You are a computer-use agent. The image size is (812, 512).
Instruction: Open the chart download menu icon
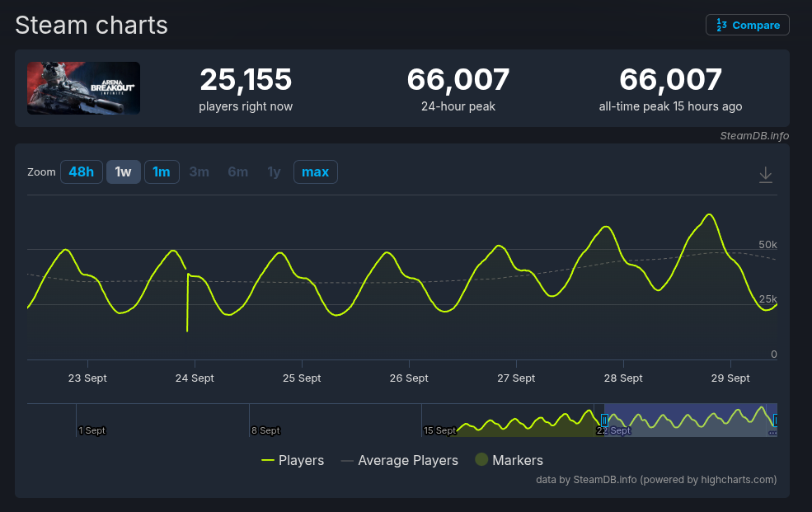[765, 175]
